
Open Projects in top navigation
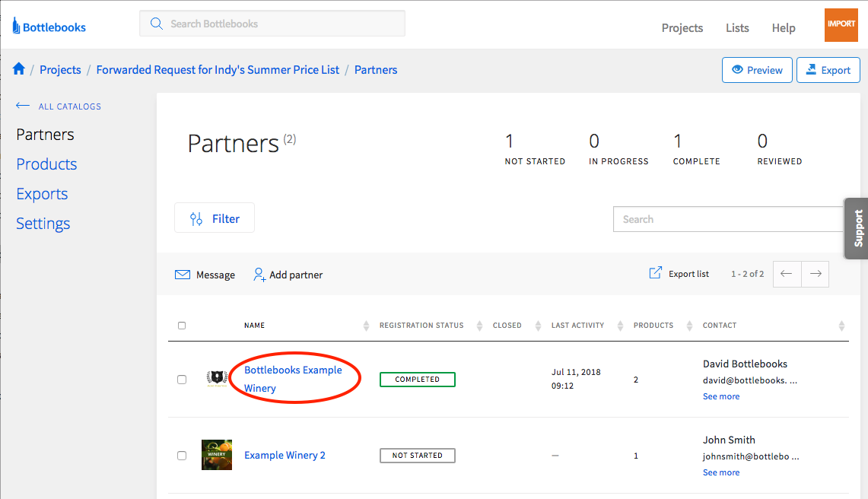coord(682,27)
